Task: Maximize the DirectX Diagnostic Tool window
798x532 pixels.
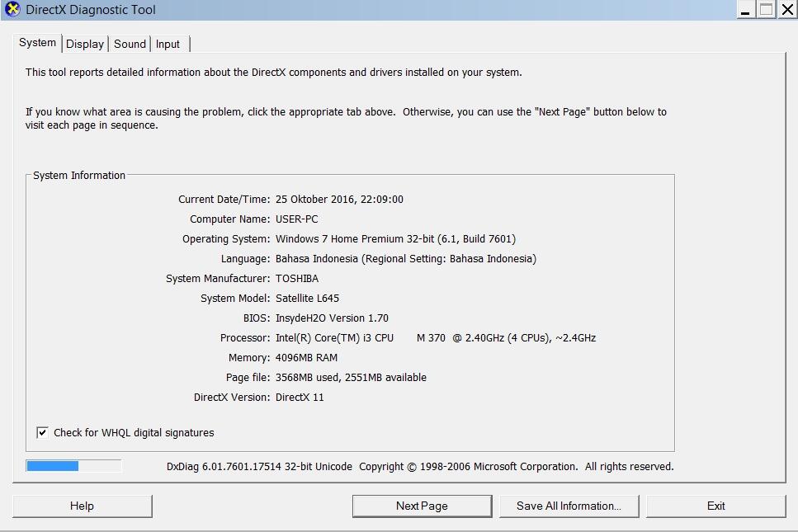Action: pyautogui.click(x=766, y=10)
